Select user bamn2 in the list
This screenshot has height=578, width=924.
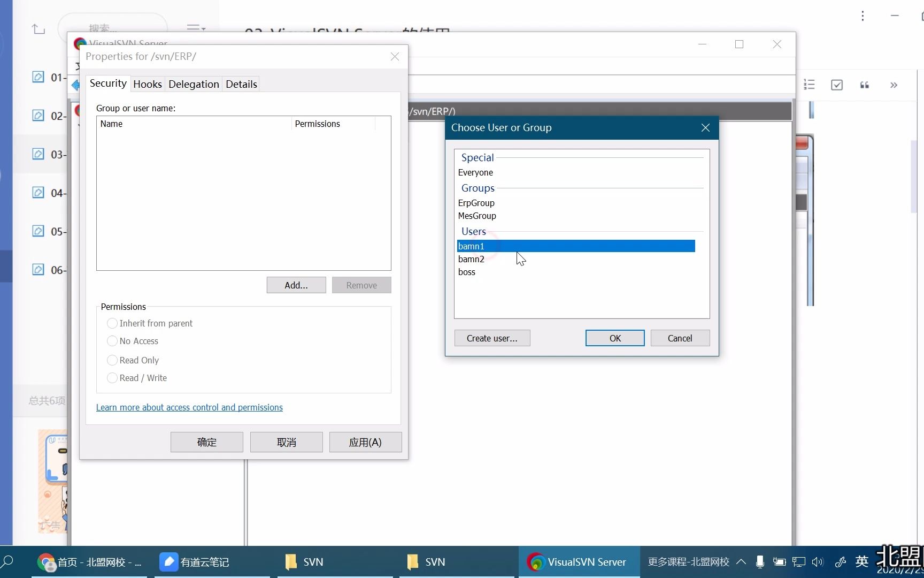click(x=471, y=259)
